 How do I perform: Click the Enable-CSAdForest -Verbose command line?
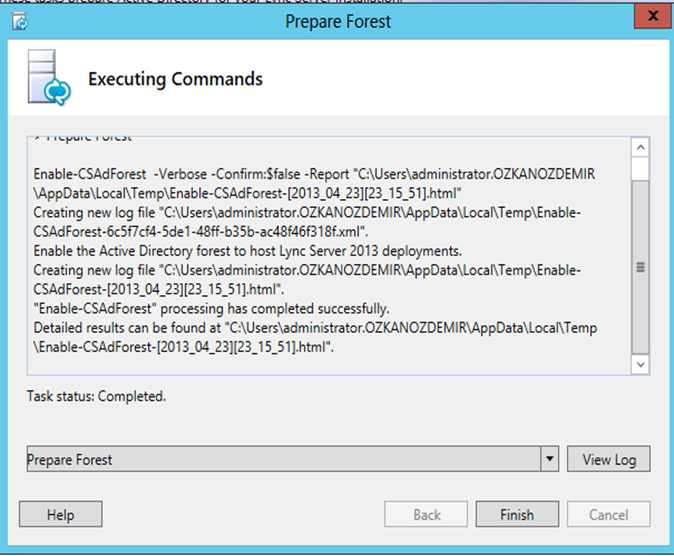tap(314, 184)
